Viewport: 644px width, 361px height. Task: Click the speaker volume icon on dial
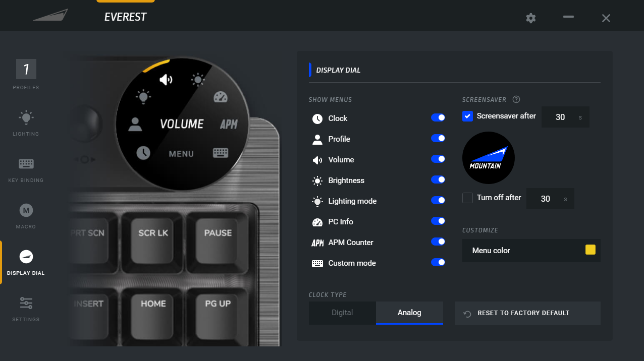point(166,80)
